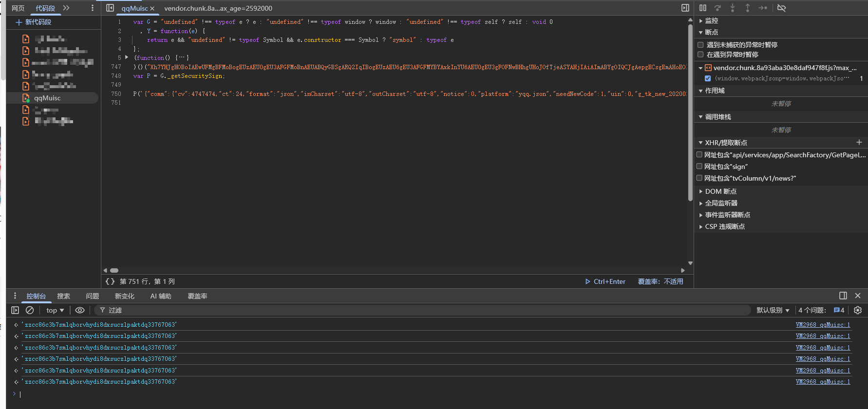The width and height of the screenshot is (868, 409).
Task: Open the top context dropdown
Action: coord(55,310)
